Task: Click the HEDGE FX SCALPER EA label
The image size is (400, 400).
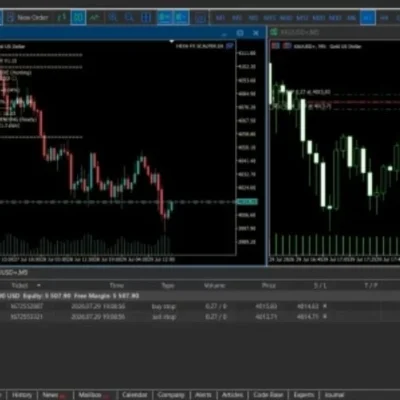Action: pos(200,46)
